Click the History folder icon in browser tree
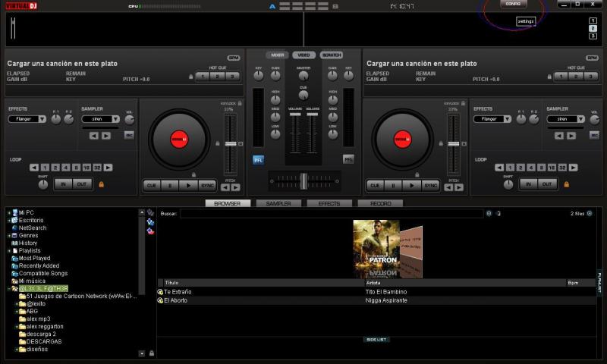This screenshot has width=607, height=364. pyautogui.click(x=14, y=243)
